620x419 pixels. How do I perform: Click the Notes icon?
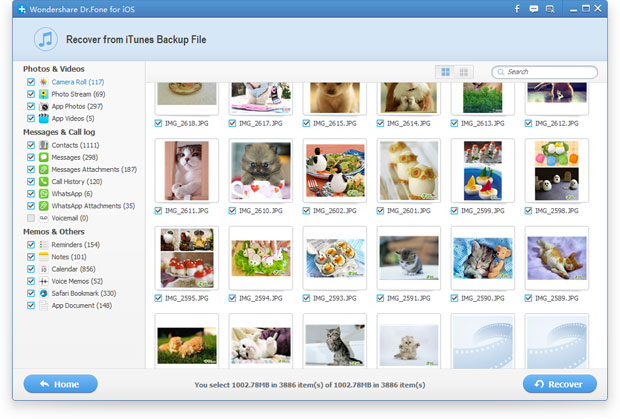tap(43, 257)
